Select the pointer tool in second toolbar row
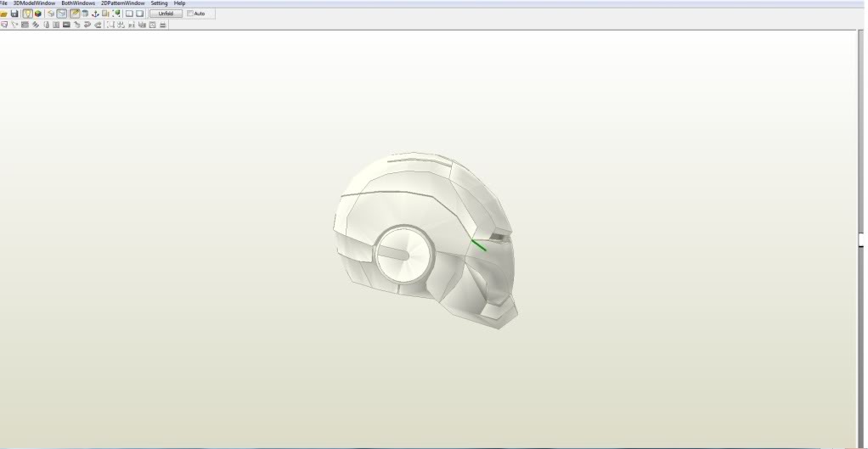The image size is (868, 449). (x=4, y=25)
